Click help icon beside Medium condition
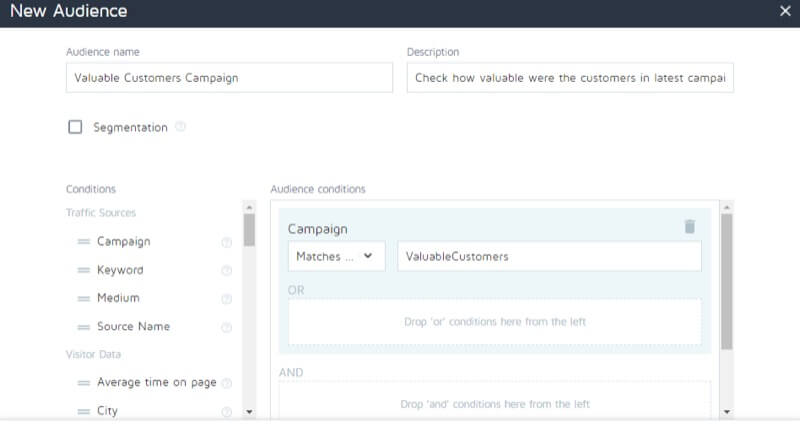 [226, 298]
